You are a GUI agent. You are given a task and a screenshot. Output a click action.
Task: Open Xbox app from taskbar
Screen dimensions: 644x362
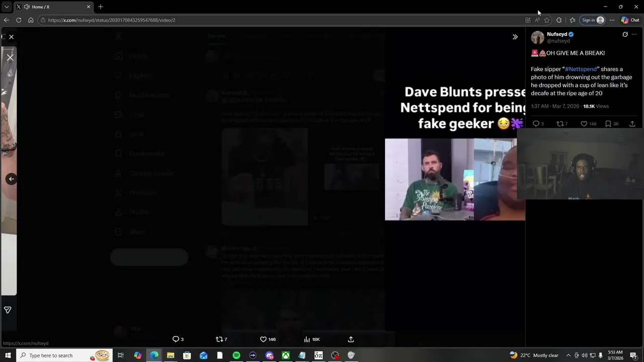[285, 355]
